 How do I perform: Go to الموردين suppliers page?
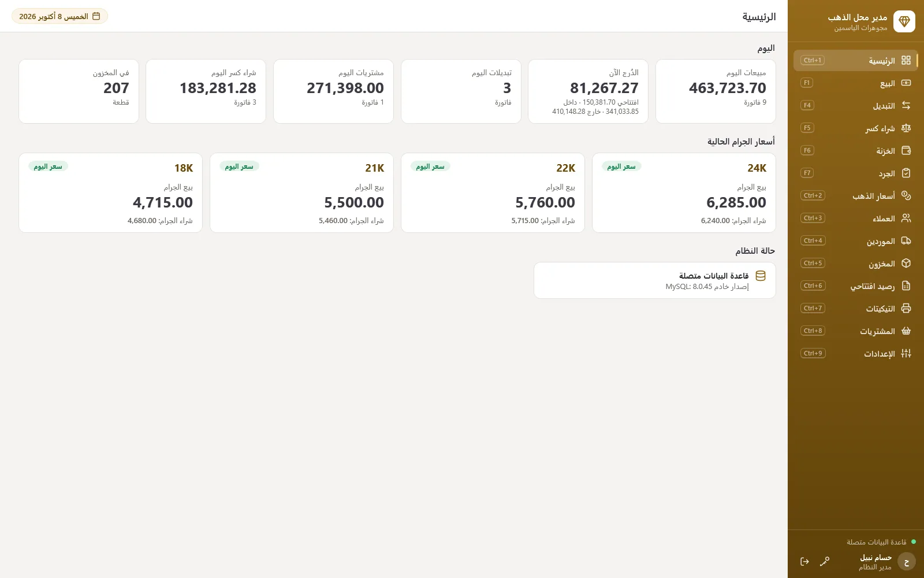tap(856, 241)
